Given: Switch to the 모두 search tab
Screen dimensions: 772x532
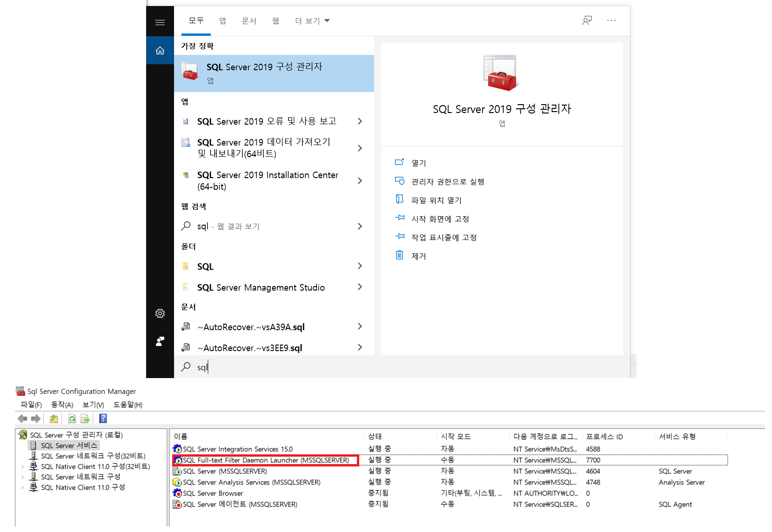Looking at the screenshot, I should click(196, 20).
